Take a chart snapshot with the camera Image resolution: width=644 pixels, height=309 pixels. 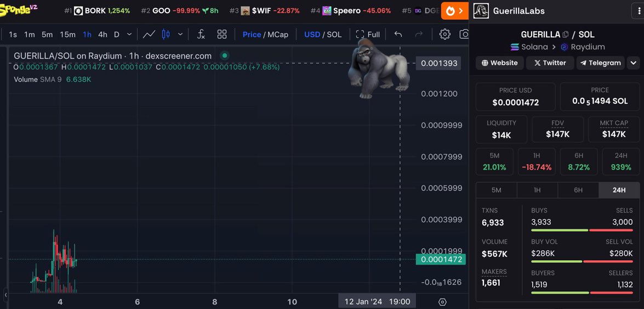pyautogui.click(x=464, y=34)
